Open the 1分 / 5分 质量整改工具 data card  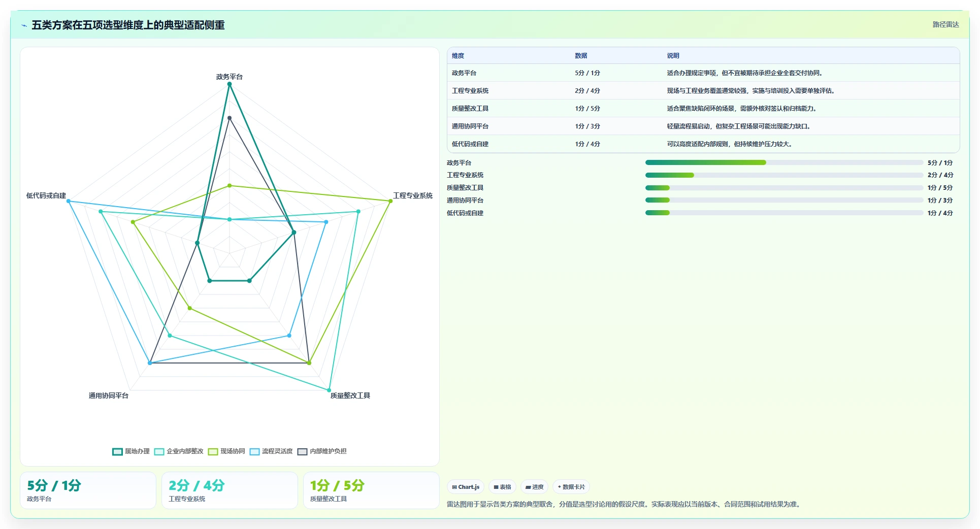[x=371, y=490]
